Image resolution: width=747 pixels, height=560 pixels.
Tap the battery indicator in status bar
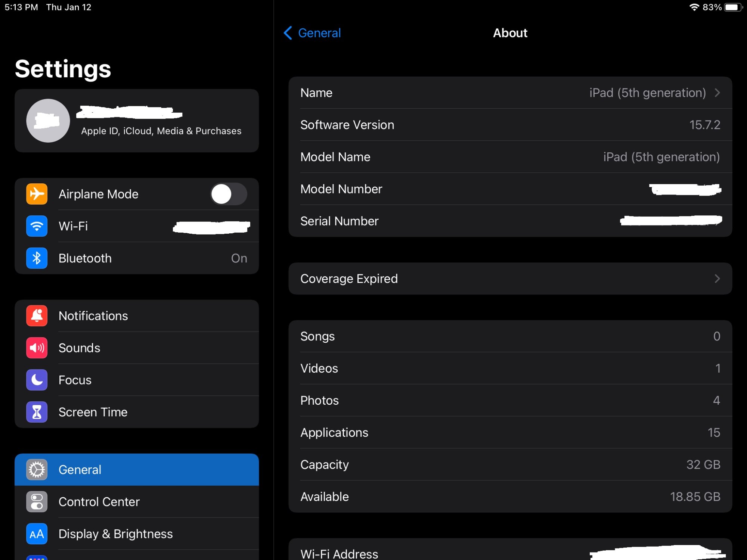coord(732,7)
